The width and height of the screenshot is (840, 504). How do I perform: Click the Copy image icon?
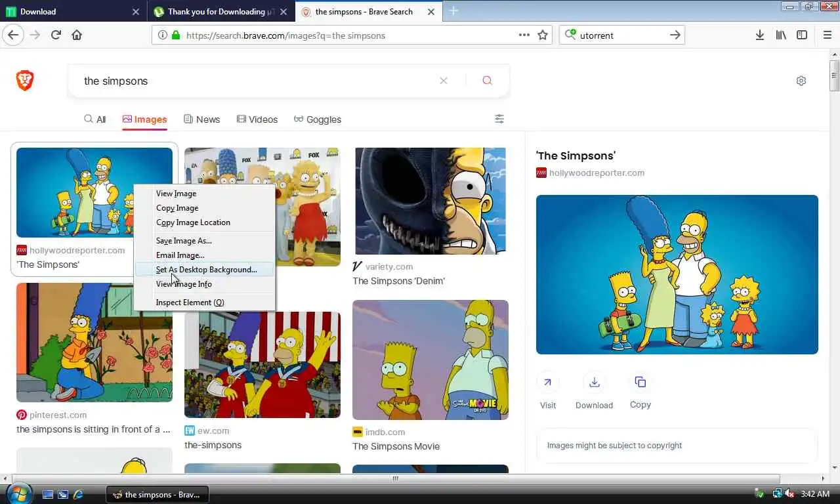point(640,382)
